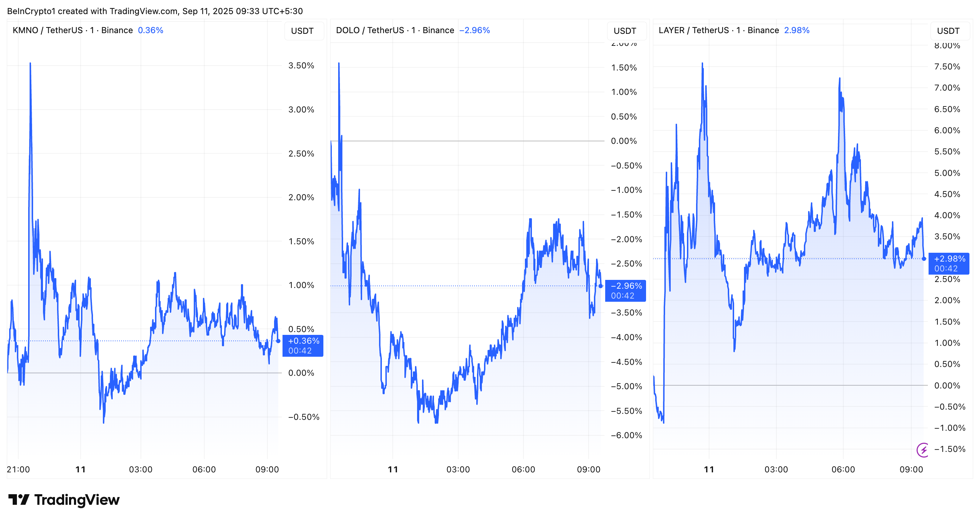980x521 pixels.
Task: Open the USDT selector on KMNO chart
Action: pyautogui.click(x=303, y=31)
